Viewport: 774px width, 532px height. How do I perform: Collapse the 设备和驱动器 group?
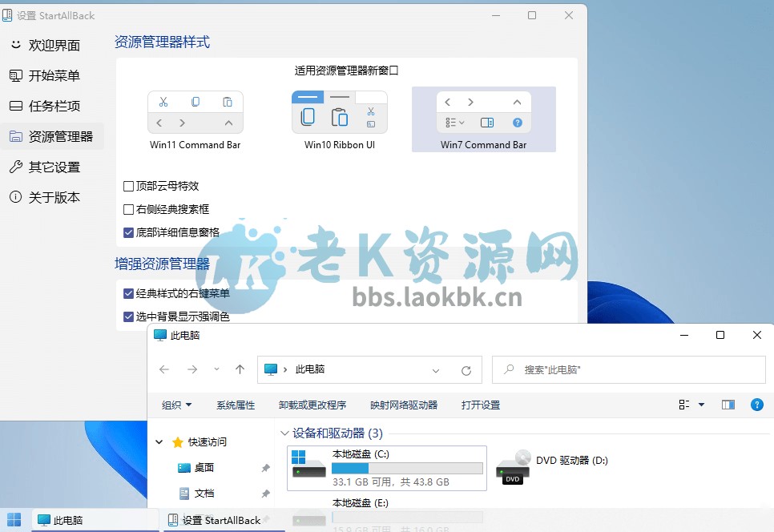tap(284, 433)
